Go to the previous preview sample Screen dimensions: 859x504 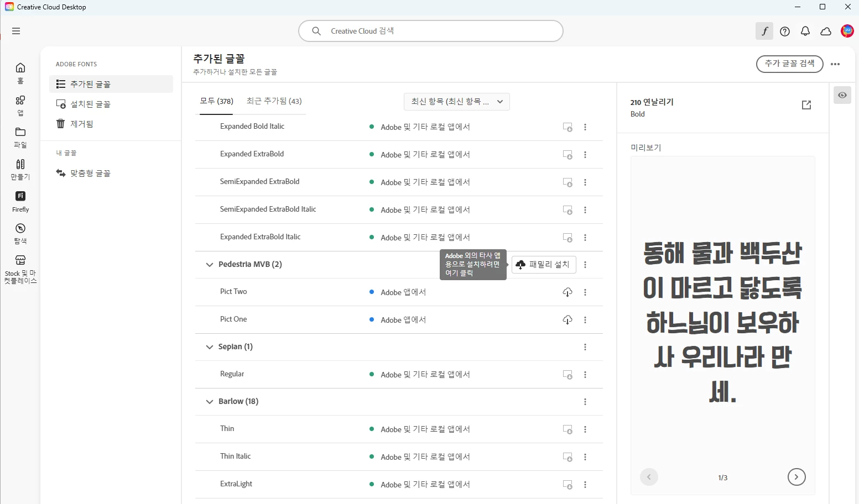(x=649, y=477)
